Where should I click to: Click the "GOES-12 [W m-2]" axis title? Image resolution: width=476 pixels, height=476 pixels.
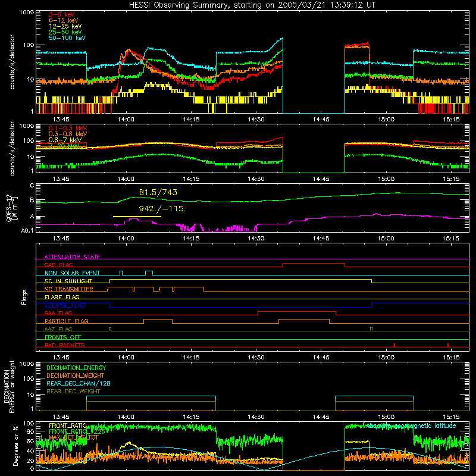[12, 208]
